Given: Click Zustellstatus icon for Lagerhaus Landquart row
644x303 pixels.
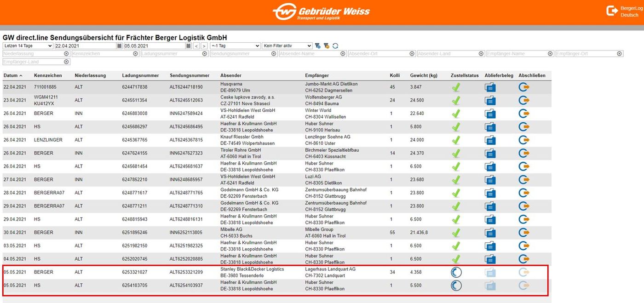Looking at the screenshot, I should point(456,272).
